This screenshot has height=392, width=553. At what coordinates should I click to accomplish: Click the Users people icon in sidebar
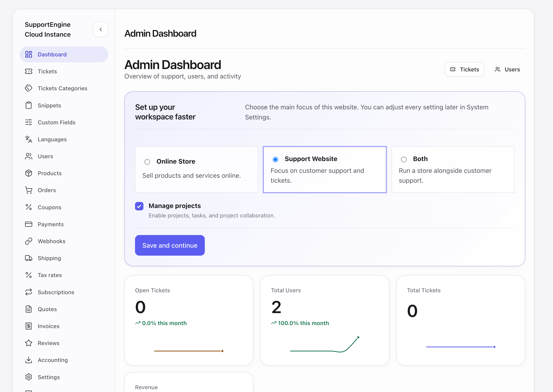(x=29, y=156)
